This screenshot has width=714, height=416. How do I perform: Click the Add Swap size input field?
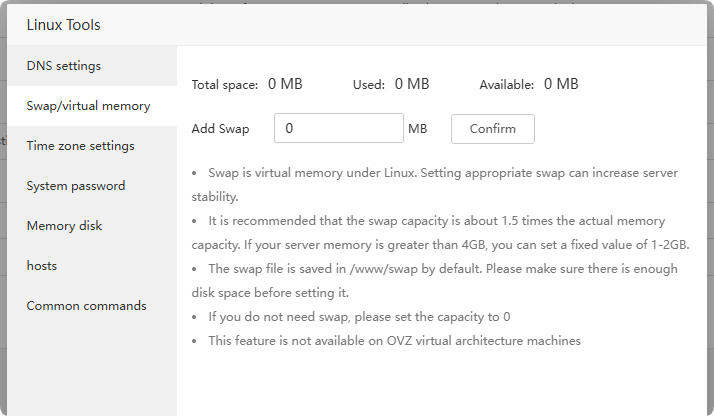click(338, 128)
